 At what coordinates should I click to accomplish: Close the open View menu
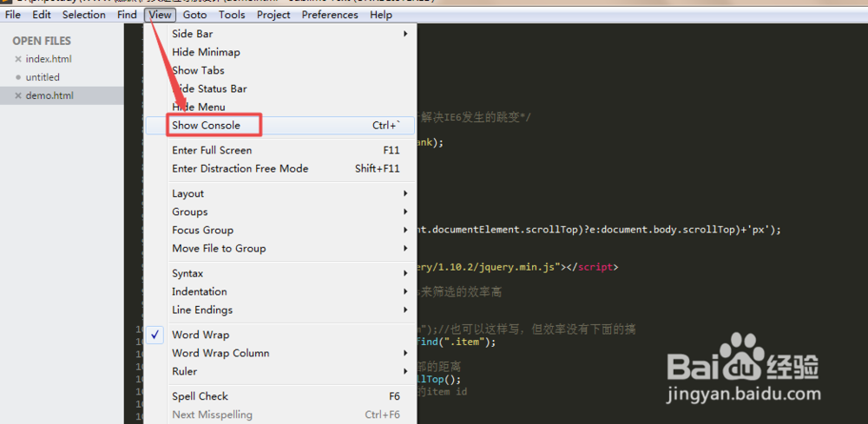click(x=160, y=15)
